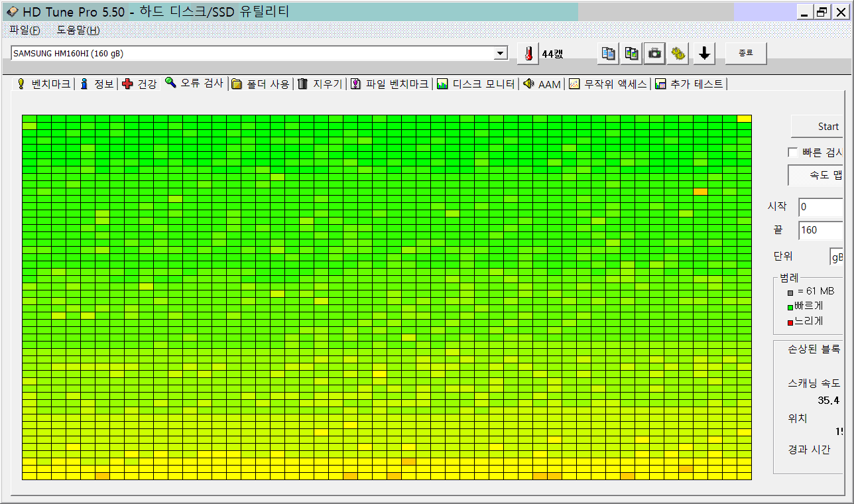Click the 경과 시간 label
This screenshot has height=504, width=854.
pos(808,450)
